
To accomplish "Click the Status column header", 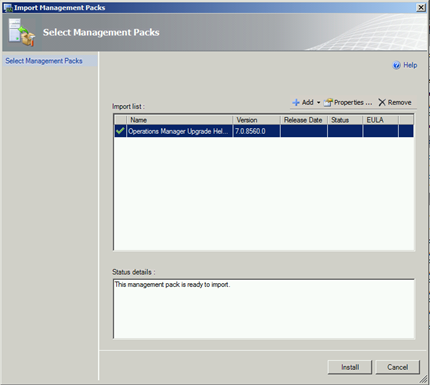I will pos(345,120).
